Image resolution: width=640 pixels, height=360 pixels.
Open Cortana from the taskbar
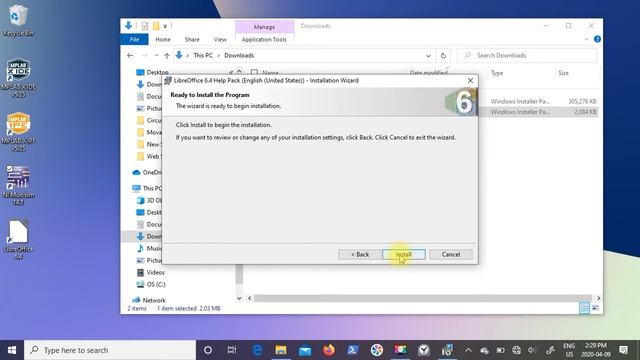(208, 350)
